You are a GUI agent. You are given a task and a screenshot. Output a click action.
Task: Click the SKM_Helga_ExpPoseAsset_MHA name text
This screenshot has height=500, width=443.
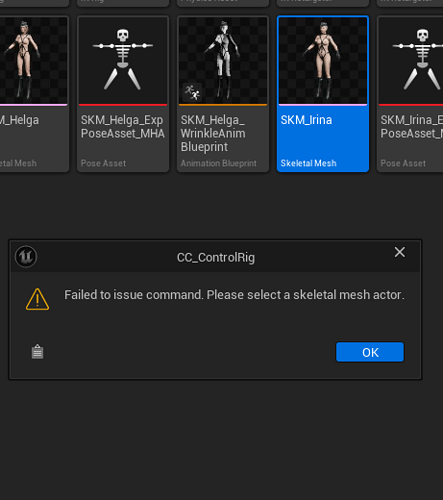pos(123,127)
